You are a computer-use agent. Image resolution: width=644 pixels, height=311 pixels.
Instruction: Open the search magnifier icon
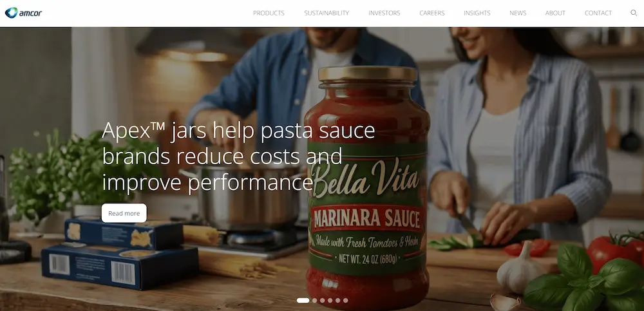634,13
